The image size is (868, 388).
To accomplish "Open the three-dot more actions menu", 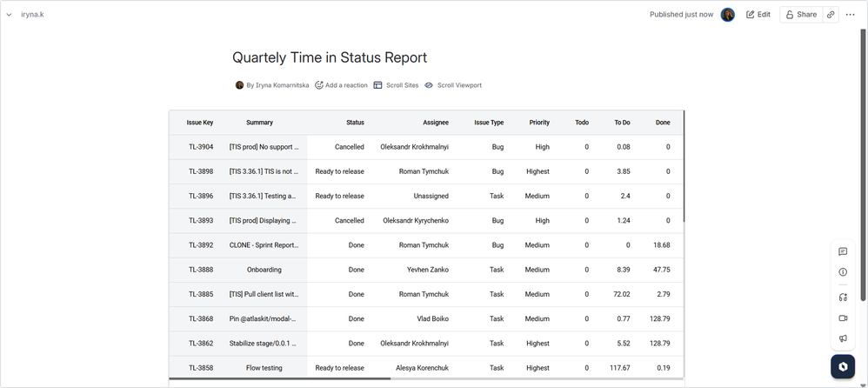I will [851, 15].
